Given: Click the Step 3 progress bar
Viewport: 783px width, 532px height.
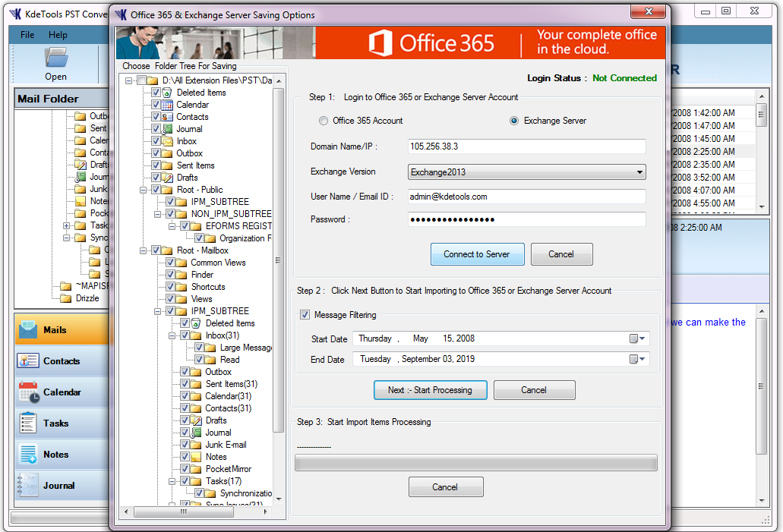Looking at the screenshot, I should click(x=476, y=461).
